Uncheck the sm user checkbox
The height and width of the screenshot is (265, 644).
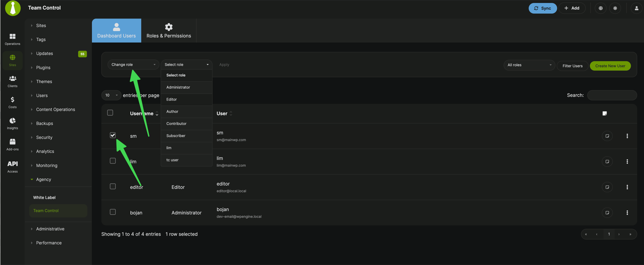click(113, 135)
